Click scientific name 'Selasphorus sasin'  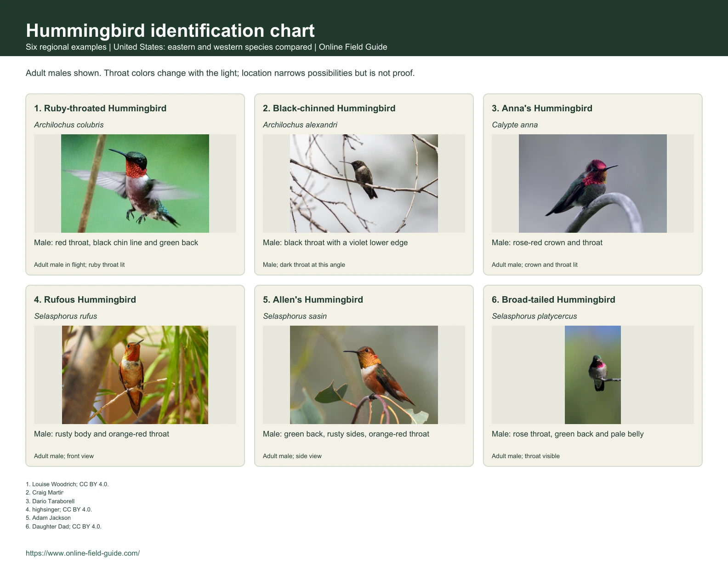click(x=295, y=316)
